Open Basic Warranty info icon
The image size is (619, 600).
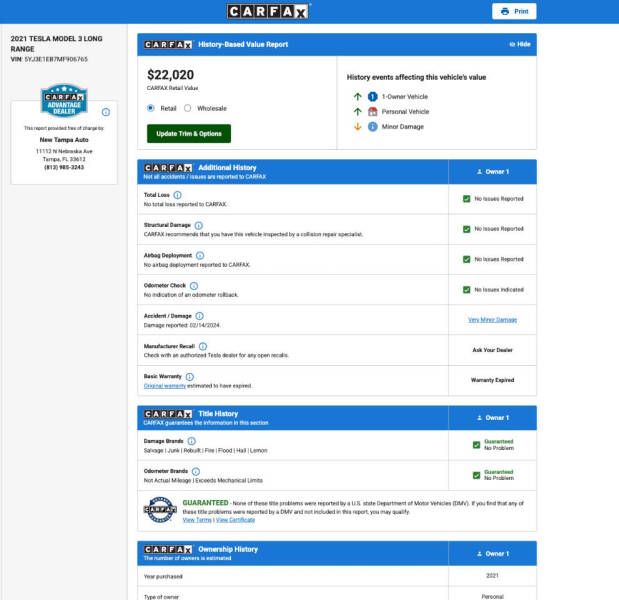point(190,377)
